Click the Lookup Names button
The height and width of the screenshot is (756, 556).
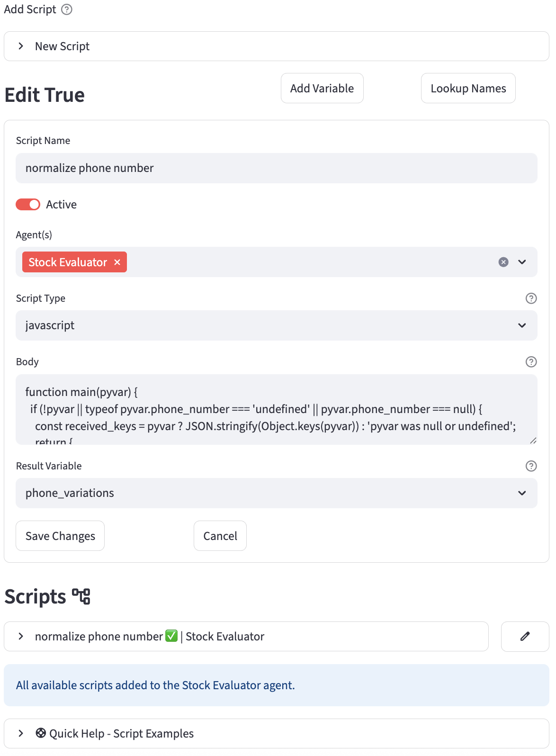(x=468, y=89)
